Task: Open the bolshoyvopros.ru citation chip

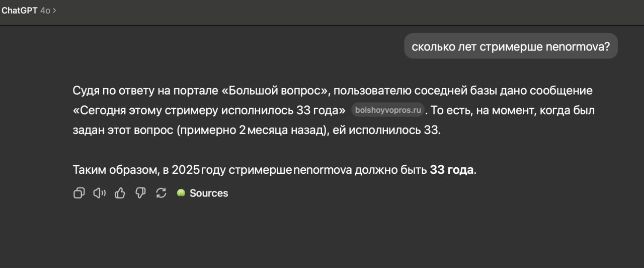Action: (387, 110)
